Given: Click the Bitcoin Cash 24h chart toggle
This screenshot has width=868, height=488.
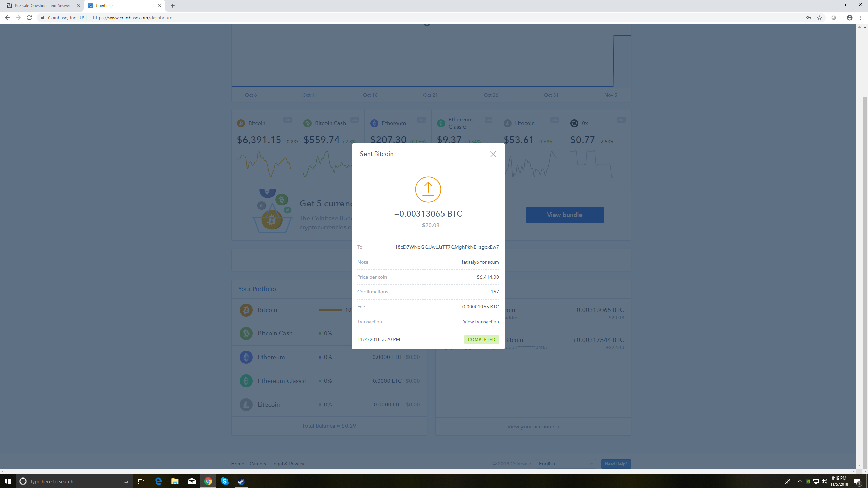Looking at the screenshot, I should (354, 120).
